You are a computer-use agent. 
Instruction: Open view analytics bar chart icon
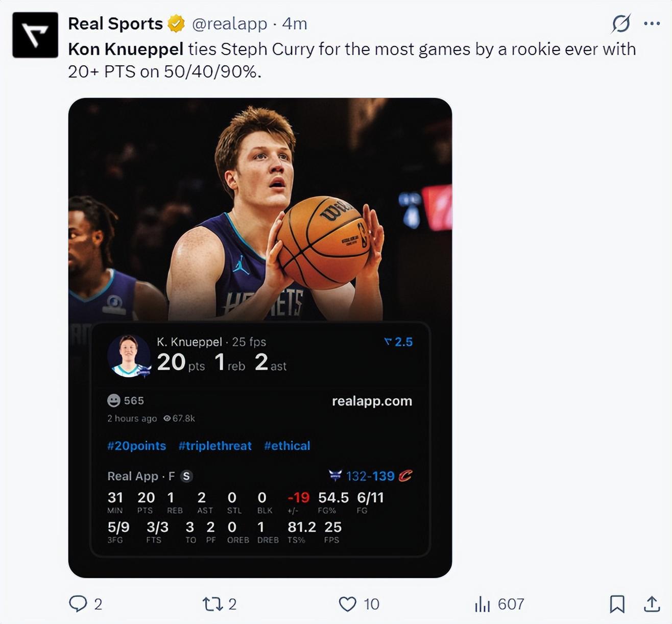482,605
